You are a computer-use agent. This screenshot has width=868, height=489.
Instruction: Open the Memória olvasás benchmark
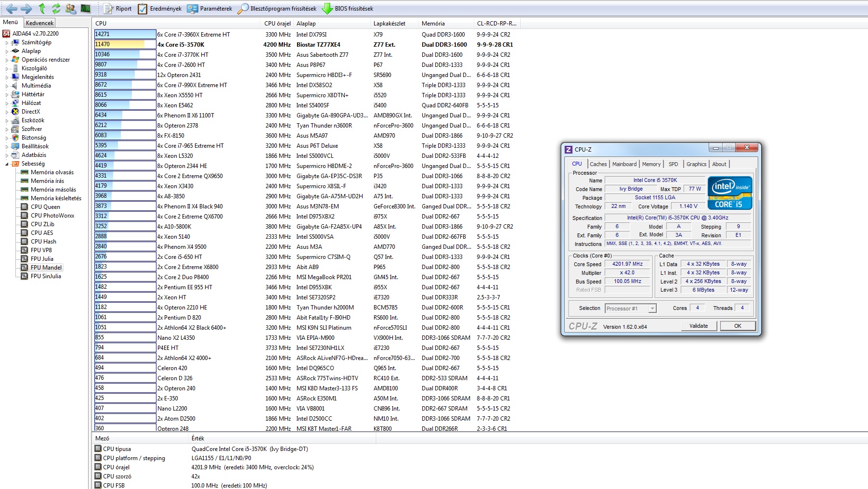[47, 172]
